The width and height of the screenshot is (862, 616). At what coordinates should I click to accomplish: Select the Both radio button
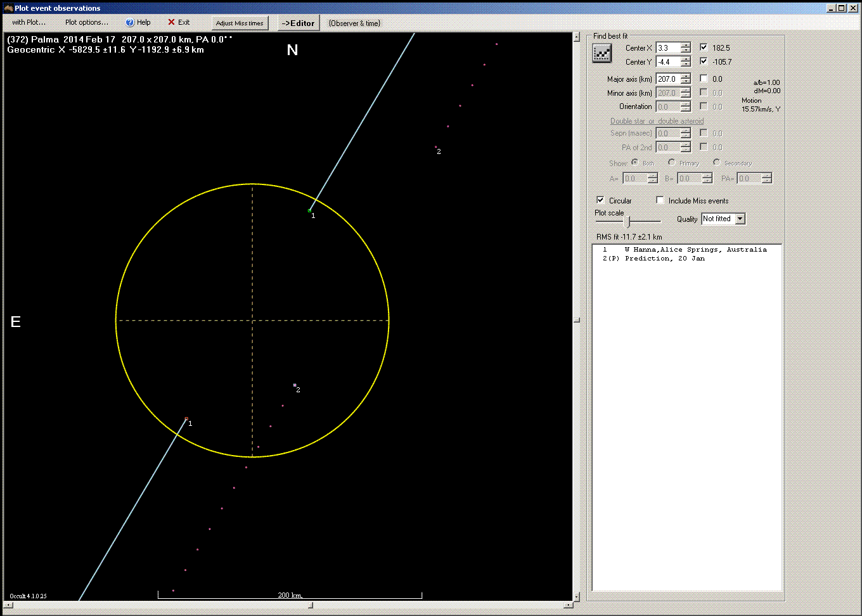point(634,162)
